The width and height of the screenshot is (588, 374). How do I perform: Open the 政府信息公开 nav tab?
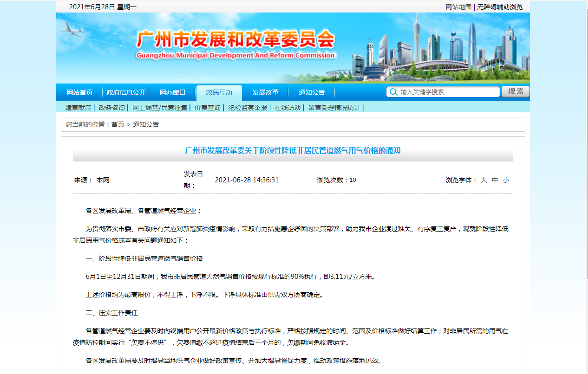(126, 92)
